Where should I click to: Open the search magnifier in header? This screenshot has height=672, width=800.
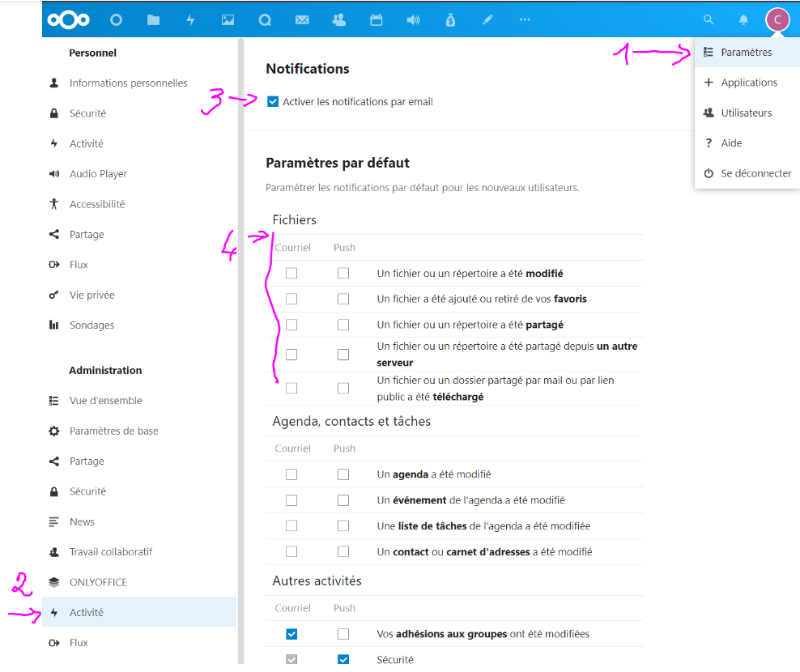(709, 20)
